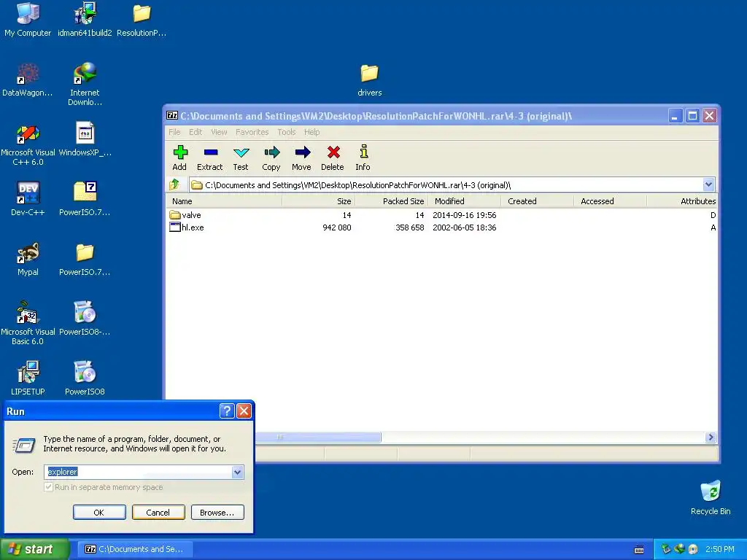The image size is (747, 560).
Task: Click the 7-Zip address path field
Action: point(446,184)
